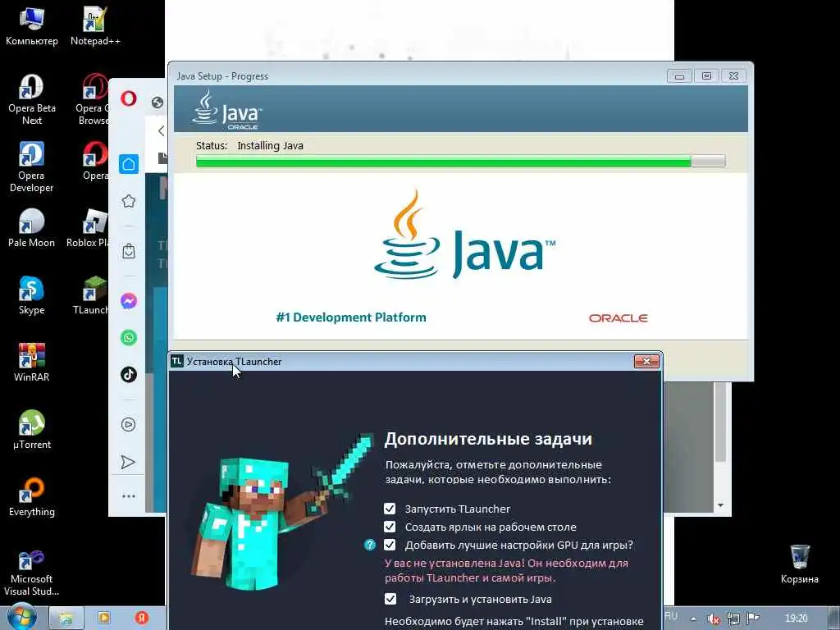Close the Установка TLauncher window
Viewport: 840px width, 630px height.
[x=646, y=362]
